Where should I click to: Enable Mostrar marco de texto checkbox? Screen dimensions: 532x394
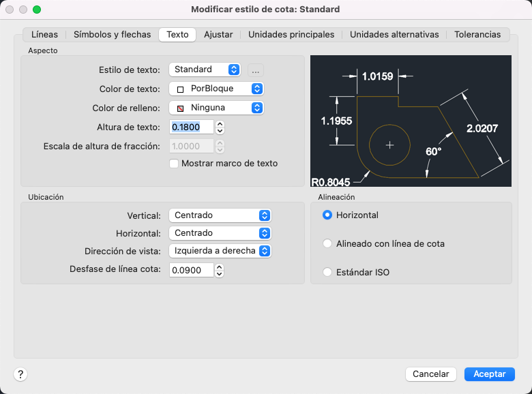coord(174,164)
